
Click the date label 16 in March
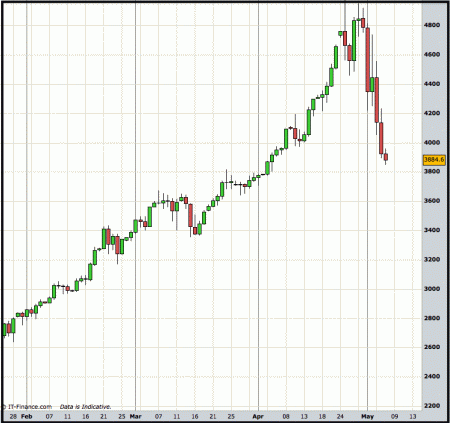[195, 416]
